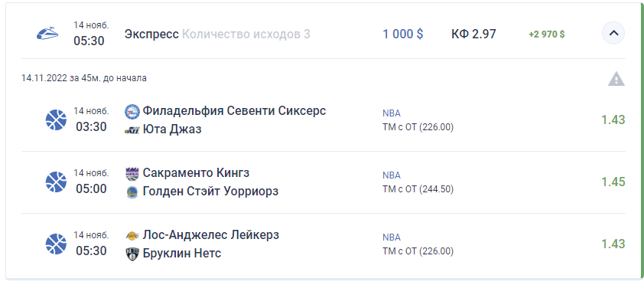This screenshot has height=285, width=644.
Task: Click the Brooklyn Nets team logo
Action: [x=132, y=254]
